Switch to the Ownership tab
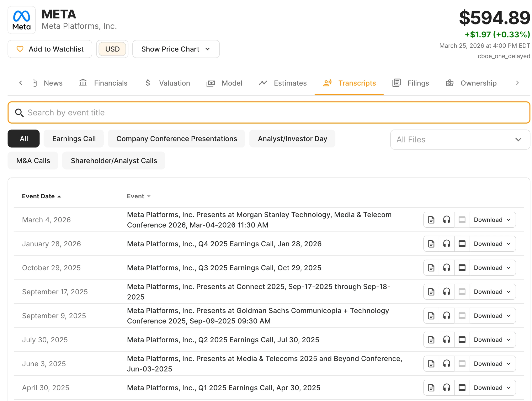Image resolution: width=532 pixels, height=401 pixels. 478,83
